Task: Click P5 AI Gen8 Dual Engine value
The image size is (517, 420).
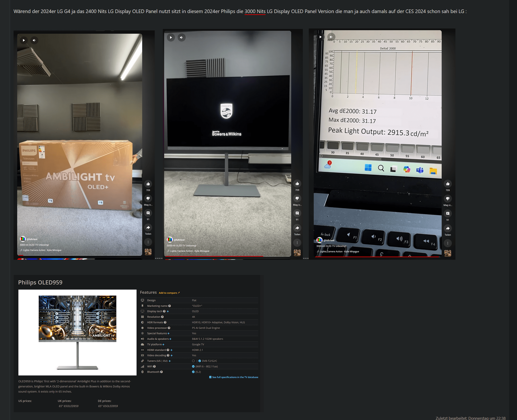Action: tap(206, 328)
